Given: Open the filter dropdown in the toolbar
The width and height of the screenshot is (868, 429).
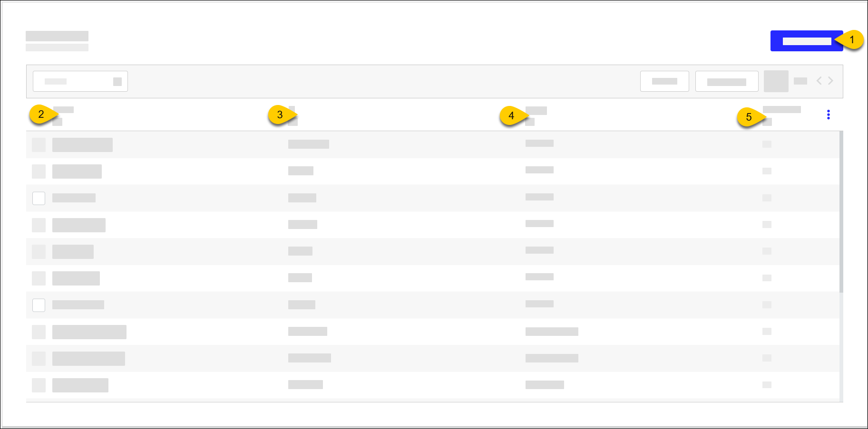Looking at the screenshot, I should pyautogui.click(x=80, y=81).
